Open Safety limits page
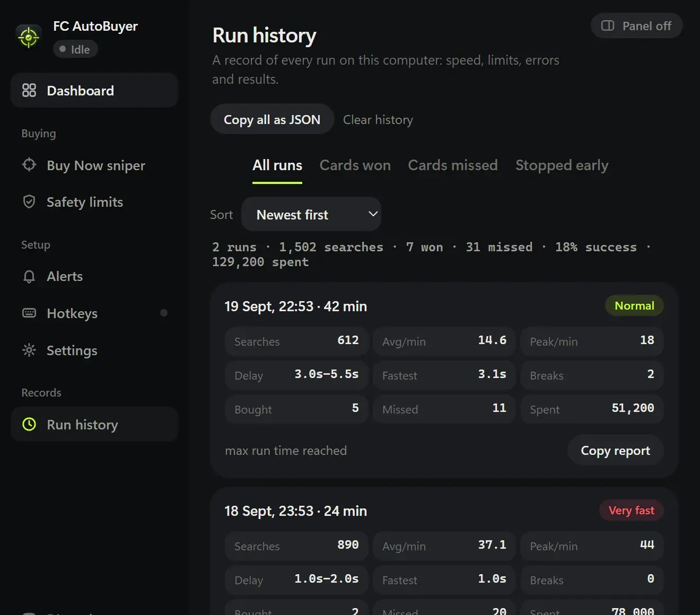The width and height of the screenshot is (700, 615). click(94, 202)
